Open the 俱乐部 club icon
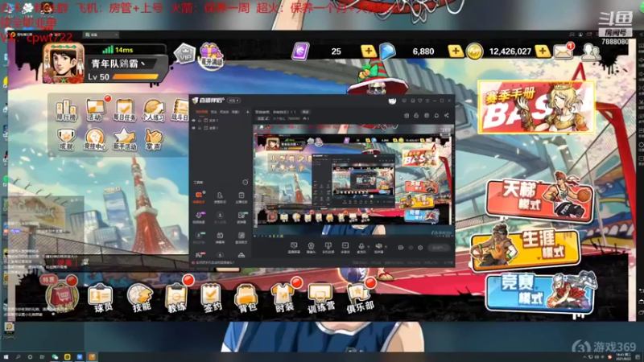The image size is (644, 362). pos(360,298)
